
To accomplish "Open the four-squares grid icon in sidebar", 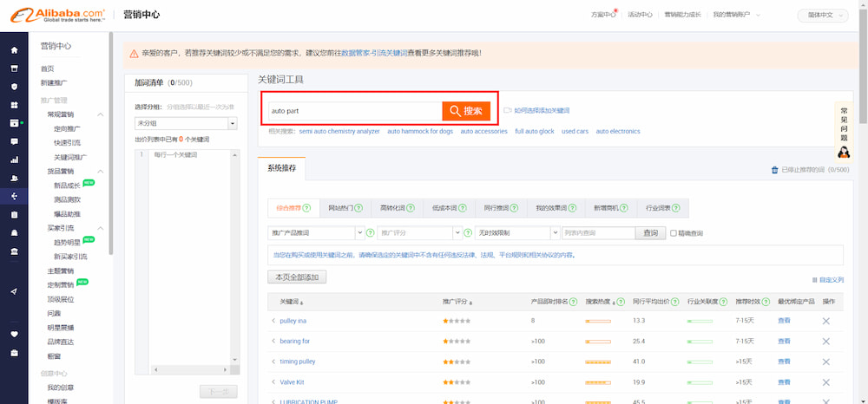I will (x=15, y=105).
